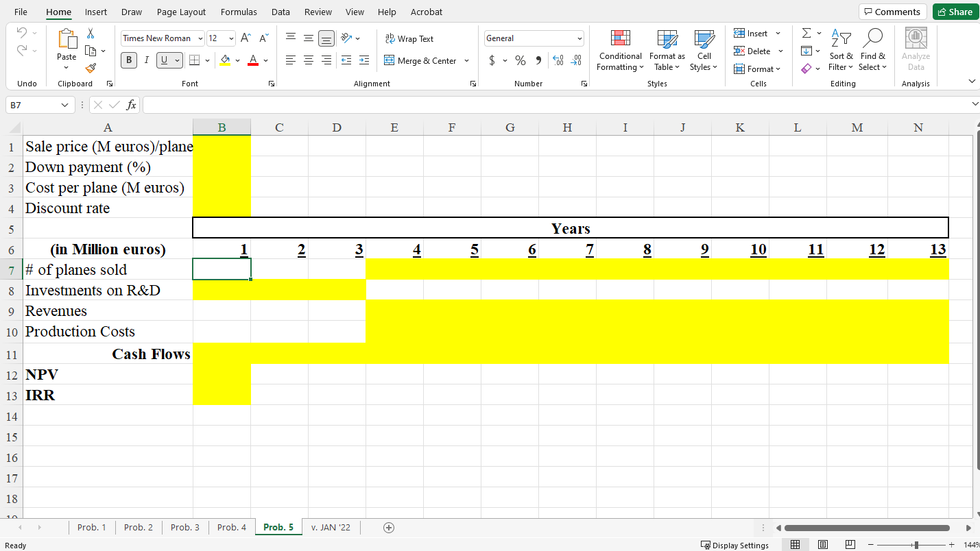Select the Format Painter brush

(x=90, y=68)
